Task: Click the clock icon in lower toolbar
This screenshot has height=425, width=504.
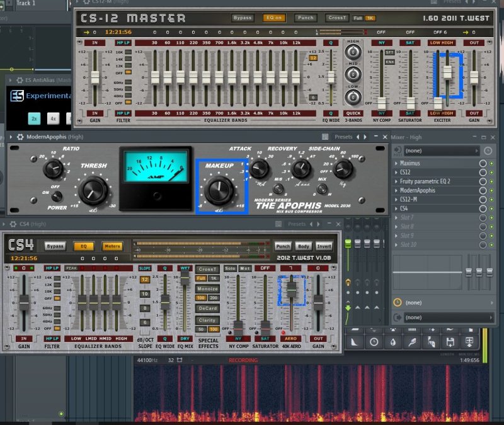Action: [x=374, y=342]
